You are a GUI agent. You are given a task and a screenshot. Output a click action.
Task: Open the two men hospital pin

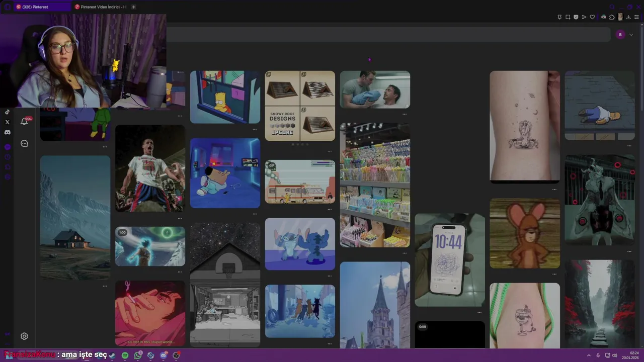pos(375,89)
